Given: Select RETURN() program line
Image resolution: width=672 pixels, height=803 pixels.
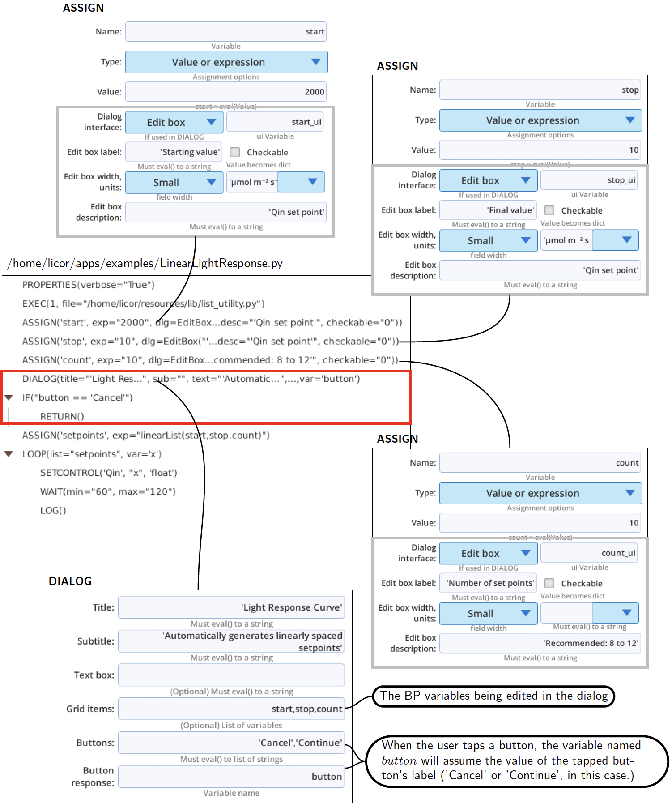Looking at the screenshot, I should click(62, 417).
